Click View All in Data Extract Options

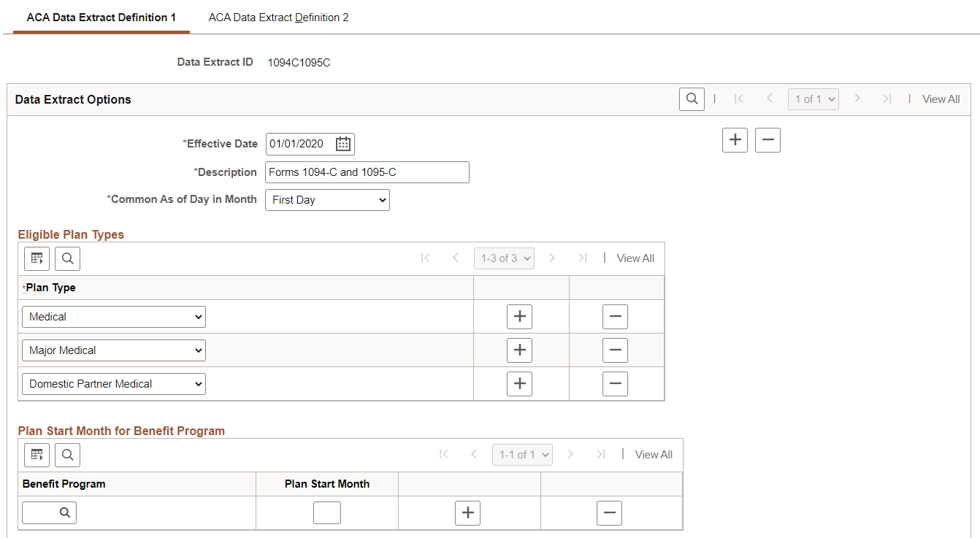[x=941, y=99]
